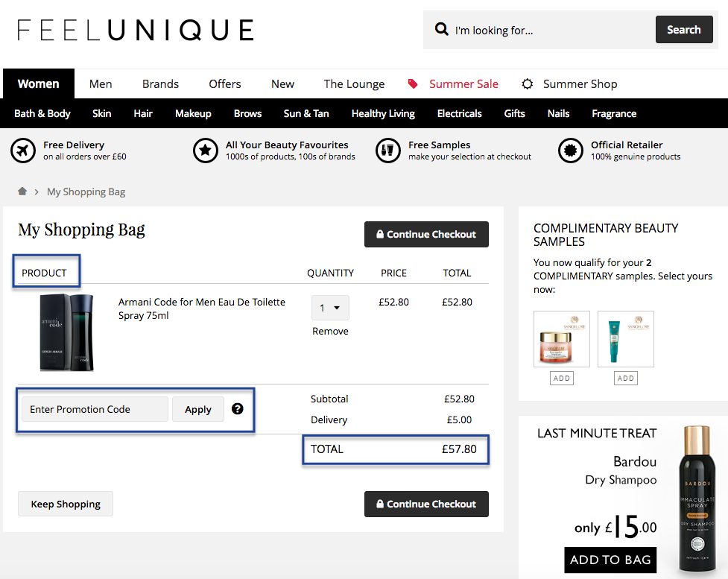
Task: Open the Offers menu
Action: 225,84
